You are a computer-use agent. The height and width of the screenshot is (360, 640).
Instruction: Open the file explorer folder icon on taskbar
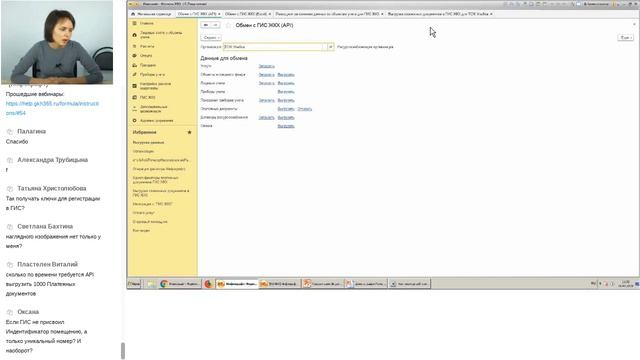(x=151, y=284)
